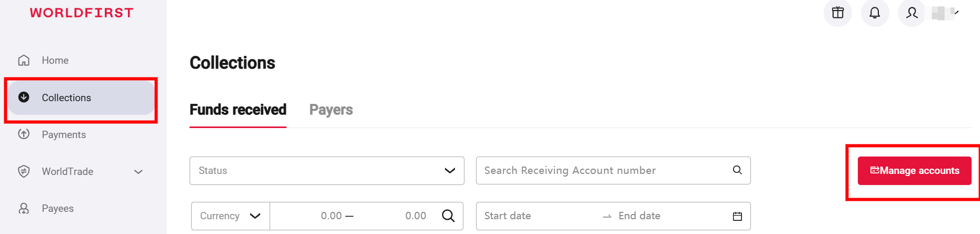
Task: Go to Payments in the sidebar
Action: click(x=64, y=134)
